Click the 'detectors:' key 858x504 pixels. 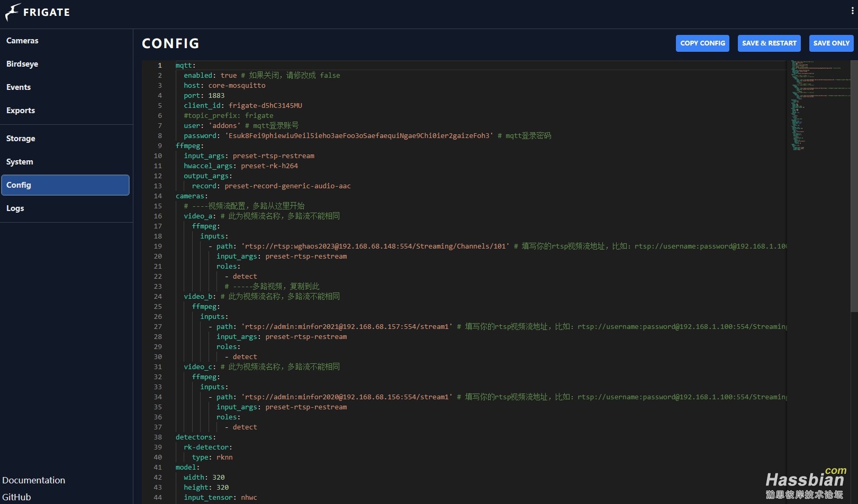tap(196, 437)
